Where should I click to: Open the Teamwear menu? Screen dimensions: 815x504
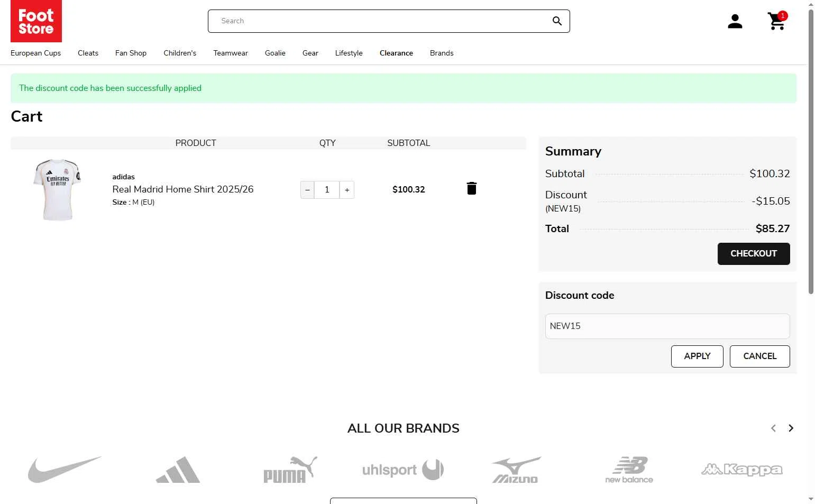pos(231,53)
